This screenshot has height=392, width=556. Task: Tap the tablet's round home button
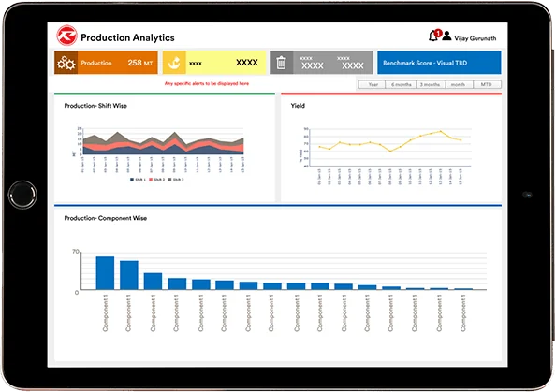tap(22, 195)
